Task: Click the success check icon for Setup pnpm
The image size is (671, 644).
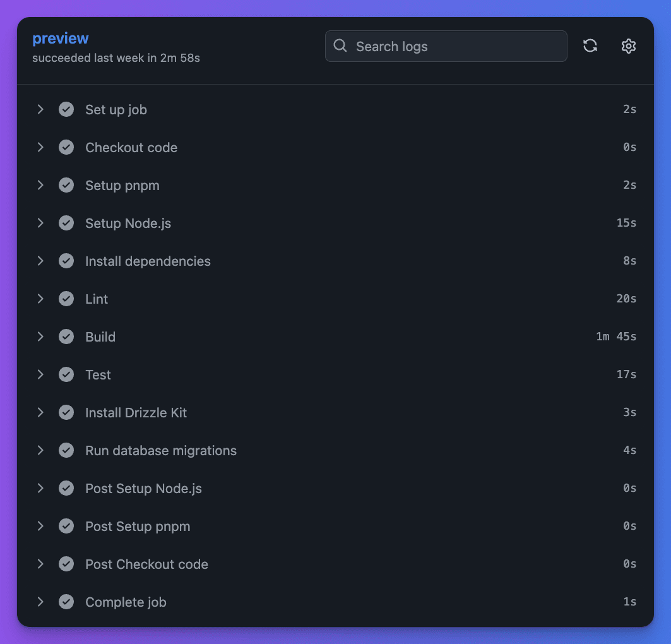Action: (66, 185)
